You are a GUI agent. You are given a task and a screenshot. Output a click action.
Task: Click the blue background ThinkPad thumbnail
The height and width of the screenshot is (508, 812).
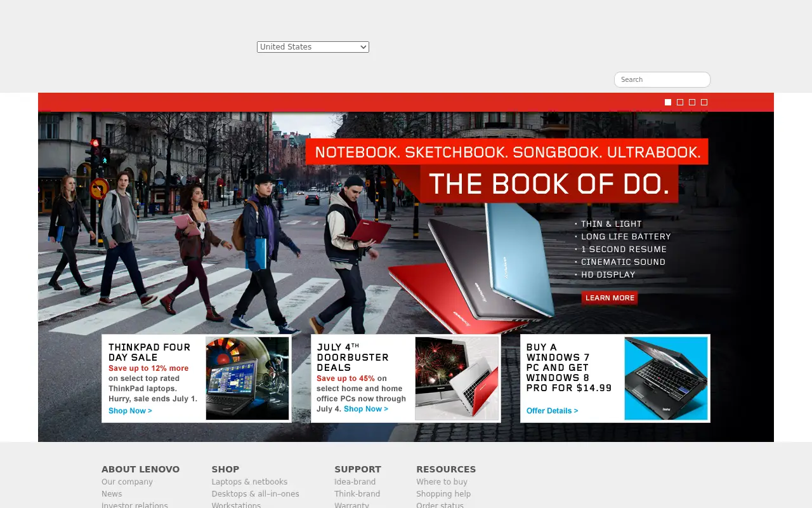click(666, 378)
